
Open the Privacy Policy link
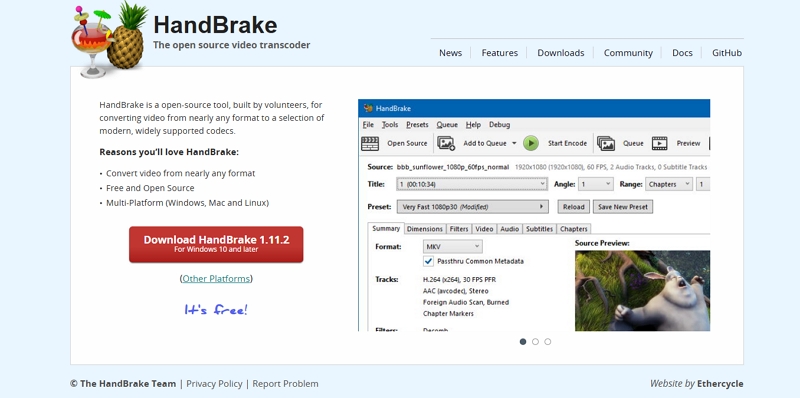(214, 384)
